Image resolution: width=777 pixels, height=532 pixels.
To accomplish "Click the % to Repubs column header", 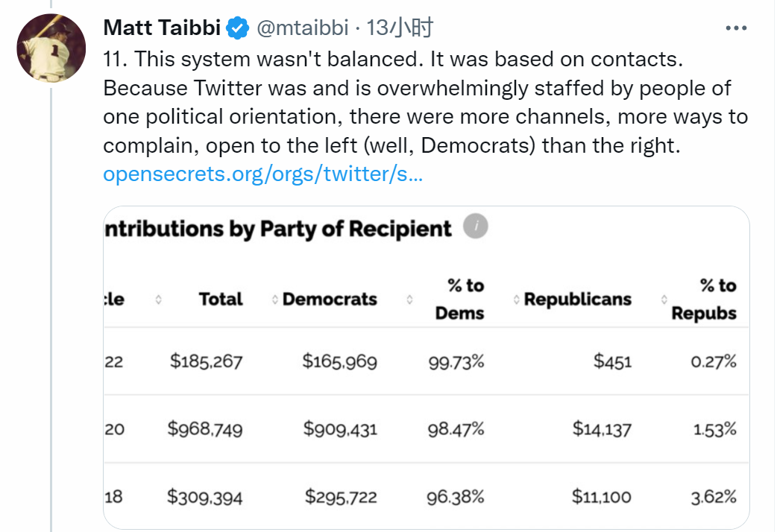I will pyautogui.click(x=705, y=300).
